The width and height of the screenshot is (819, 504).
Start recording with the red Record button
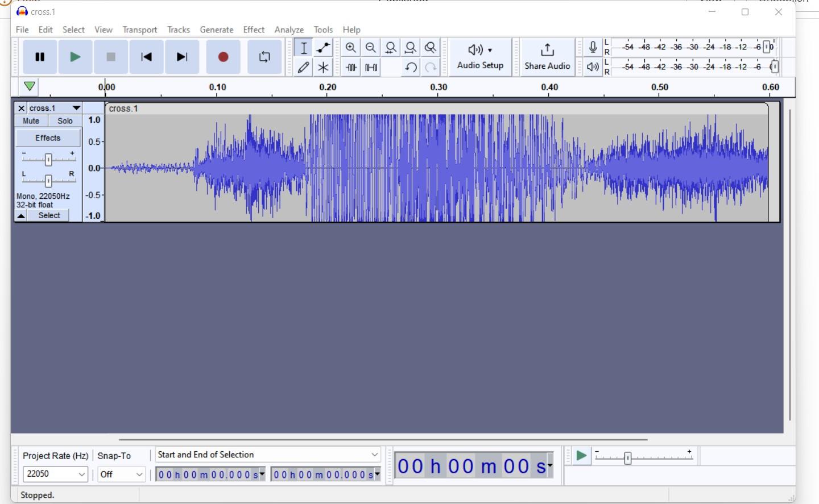click(x=223, y=57)
